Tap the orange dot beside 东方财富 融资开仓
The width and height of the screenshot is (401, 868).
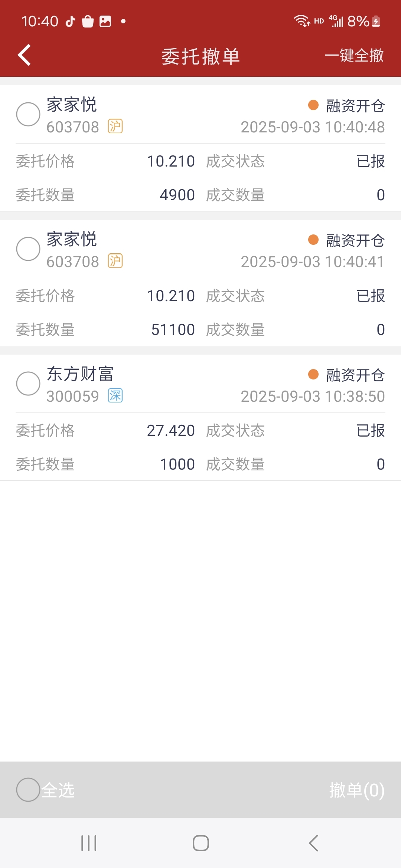(313, 374)
